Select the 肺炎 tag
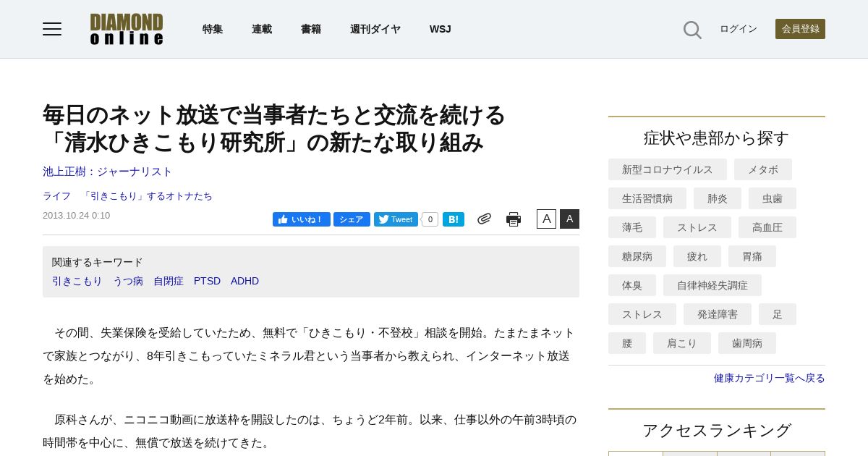The height and width of the screenshot is (456, 868). point(718,198)
